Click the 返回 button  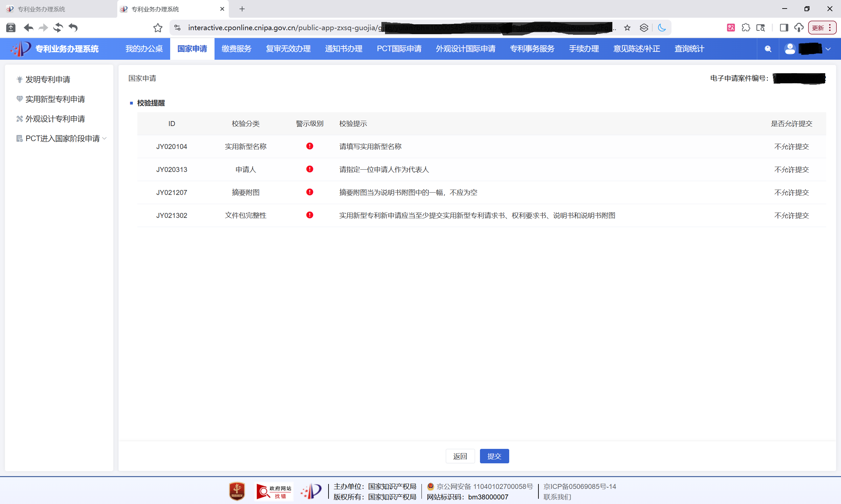click(460, 456)
